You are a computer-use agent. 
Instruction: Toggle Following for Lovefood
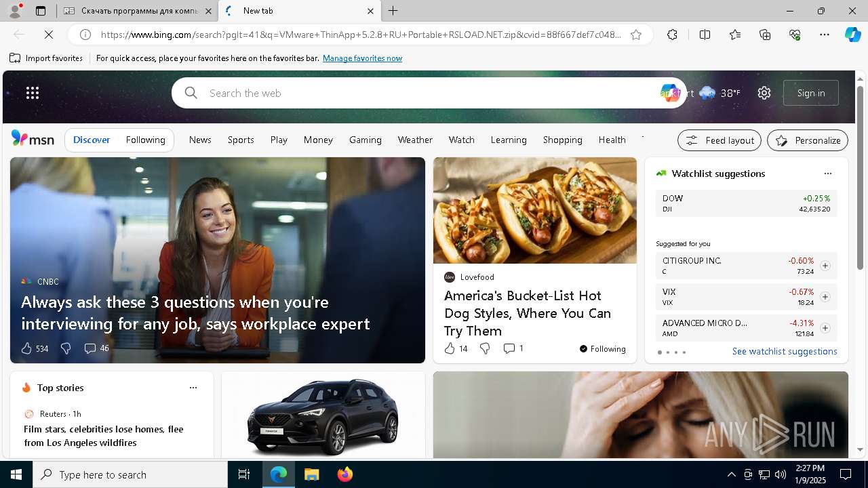602,348
